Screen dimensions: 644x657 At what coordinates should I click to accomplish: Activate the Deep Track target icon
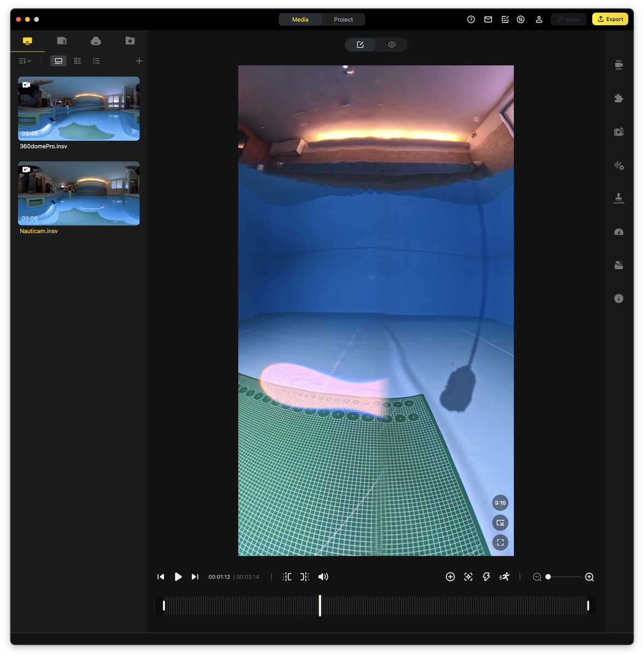tap(468, 577)
